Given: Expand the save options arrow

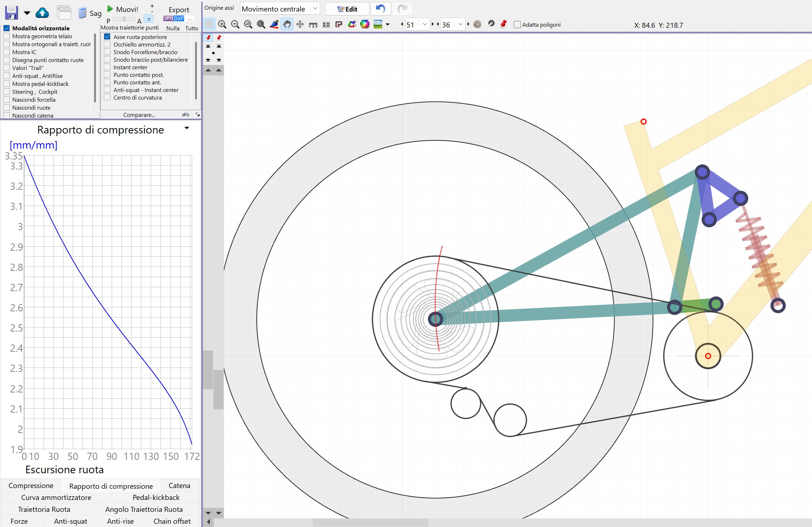Looking at the screenshot, I should (27, 13).
